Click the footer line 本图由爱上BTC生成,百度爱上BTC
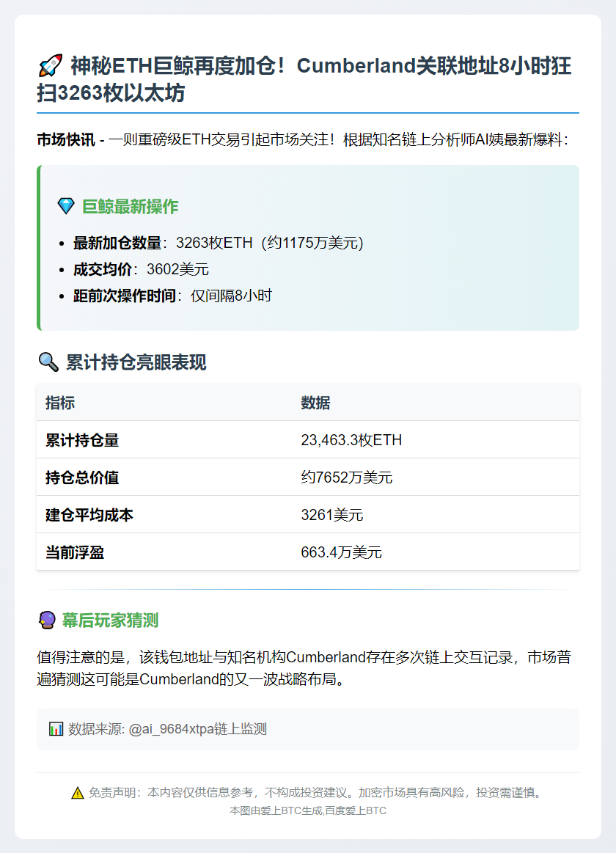 [x=308, y=811]
